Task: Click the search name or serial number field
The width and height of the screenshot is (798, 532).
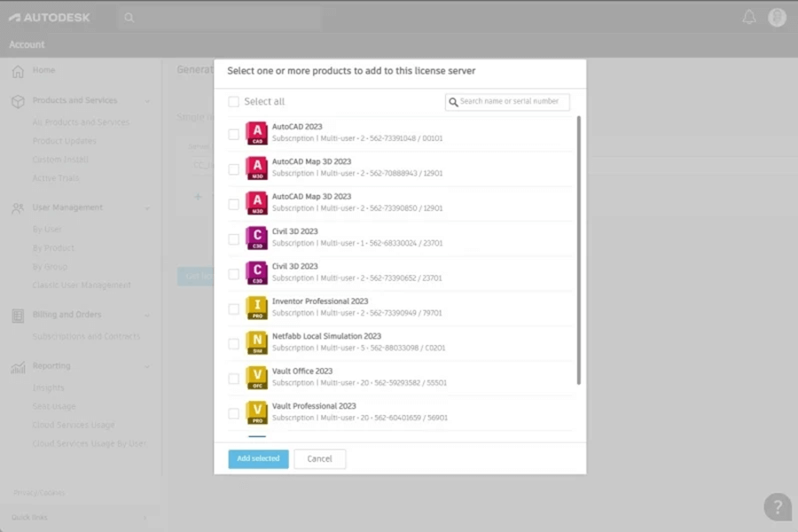Action: (512, 102)
